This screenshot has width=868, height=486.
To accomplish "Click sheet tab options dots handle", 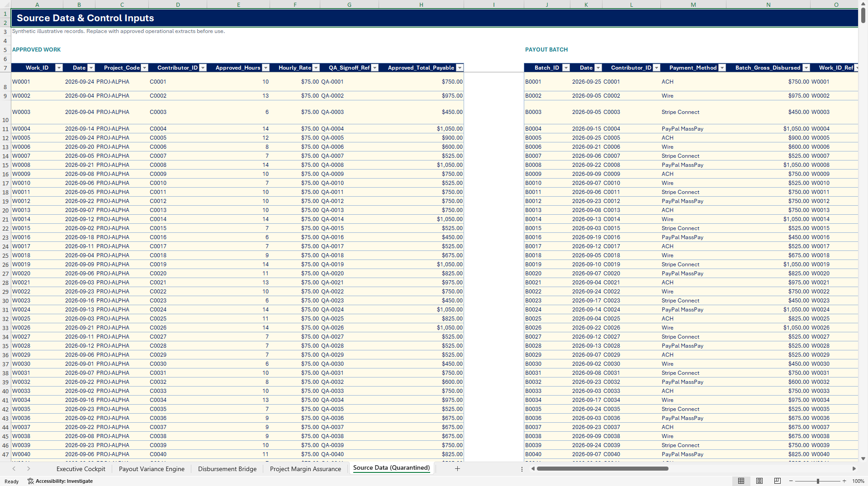I will point(522,469).
